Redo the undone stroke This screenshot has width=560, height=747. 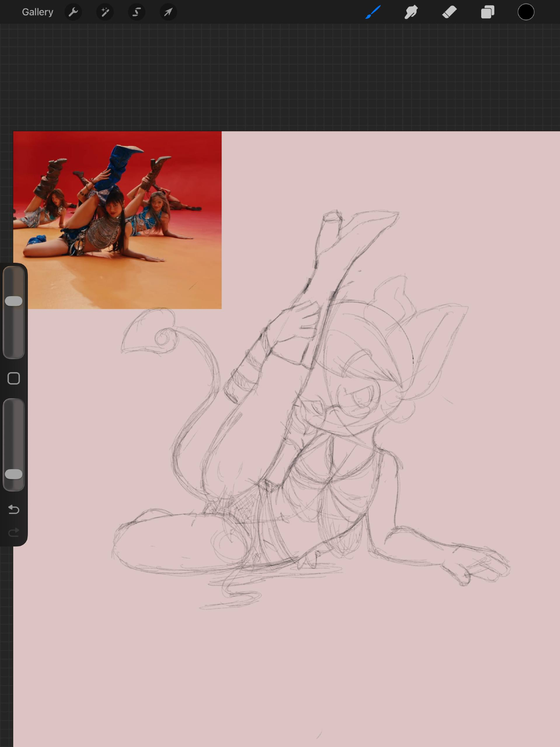point(14,532)
